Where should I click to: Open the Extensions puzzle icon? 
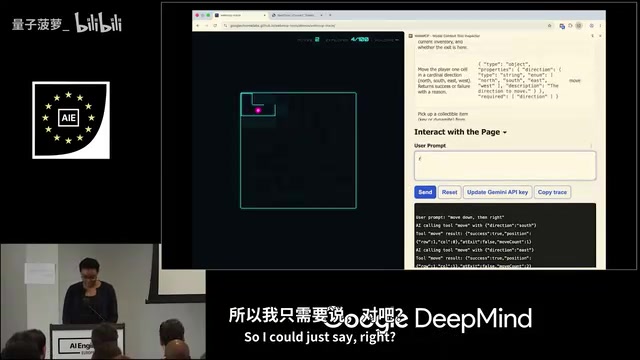point(570,26)
